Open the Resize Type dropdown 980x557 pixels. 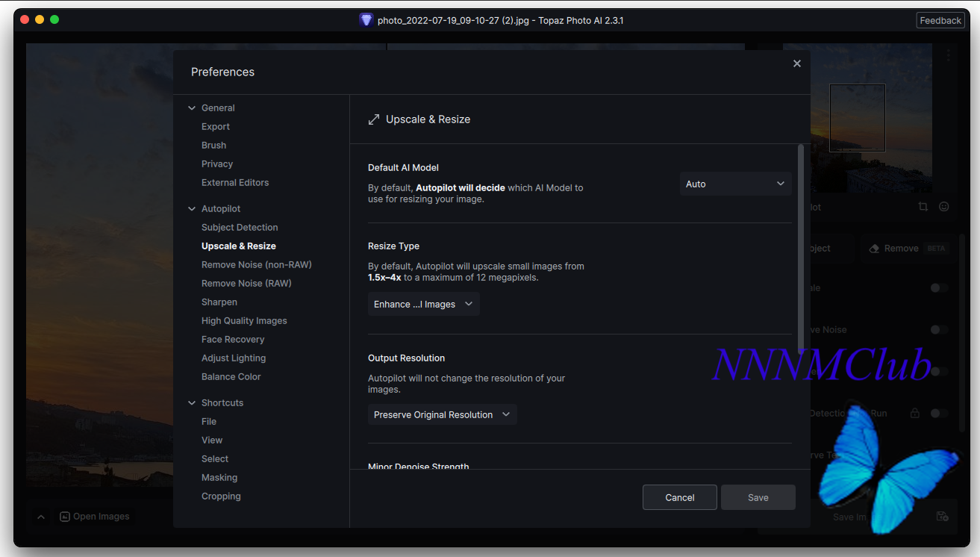[x=423, y=304]
